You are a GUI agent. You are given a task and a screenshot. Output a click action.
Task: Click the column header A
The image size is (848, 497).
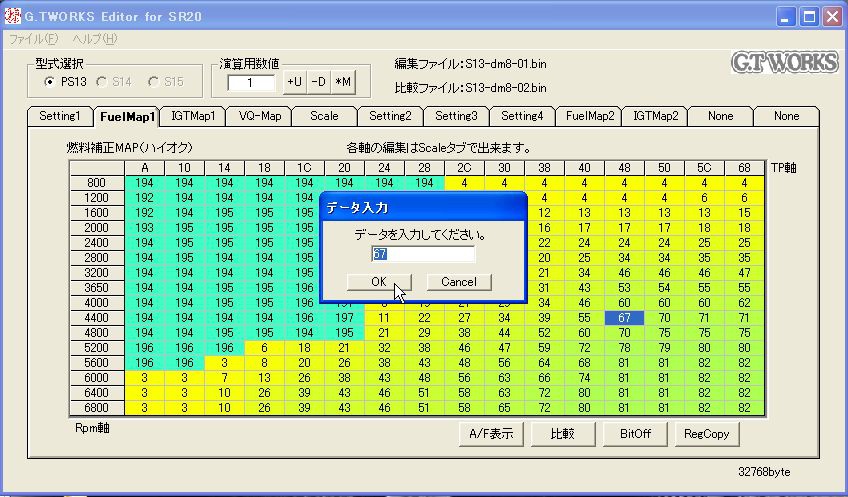click(x=144, y=168)
